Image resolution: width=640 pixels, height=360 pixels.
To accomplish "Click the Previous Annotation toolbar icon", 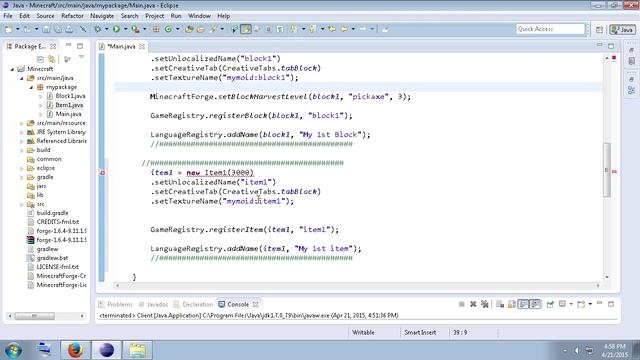I will pos(312,29).
